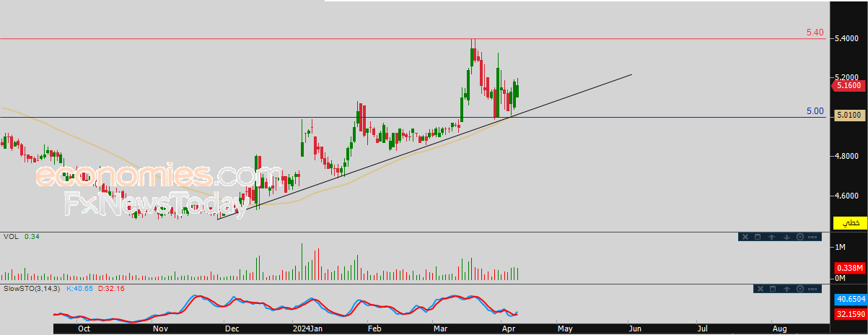
Task: Click the 5.0100 price tag
Action: [x=850, y=115]
